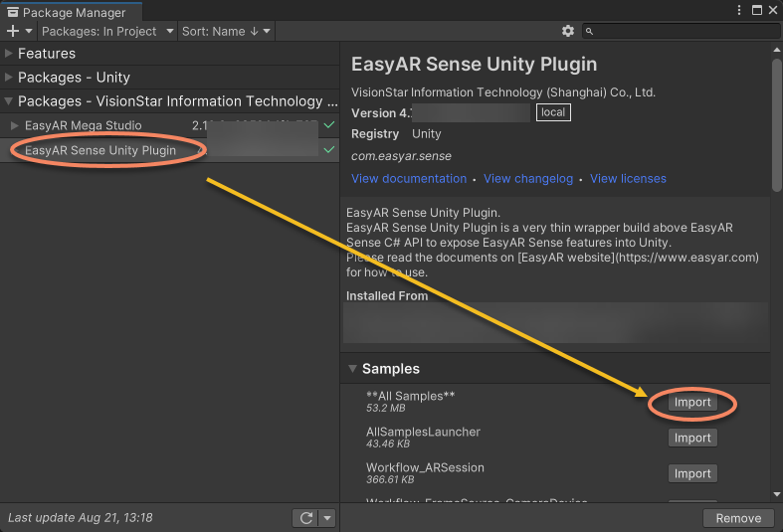Image resolution: width=783 pixels, height=532 pixels.
Task: Click the EasyAR Sense Unity Plugin title
Action: 474,65
